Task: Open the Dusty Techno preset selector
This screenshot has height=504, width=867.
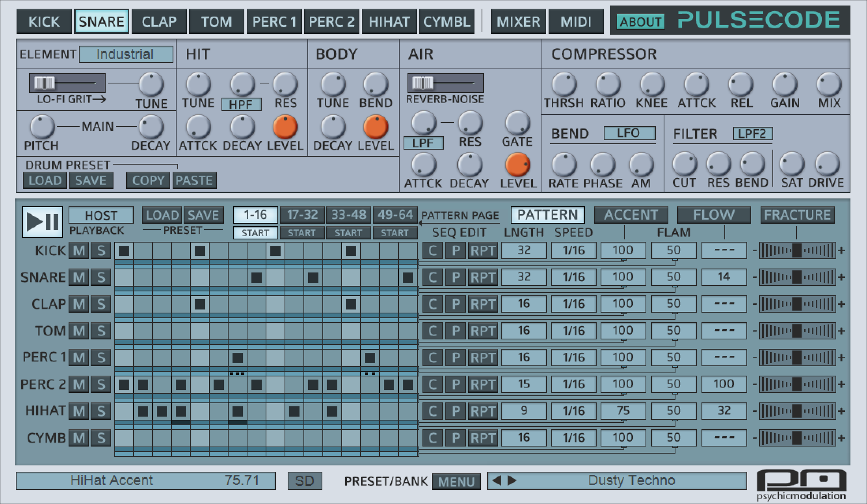Action: click(617, 480)
